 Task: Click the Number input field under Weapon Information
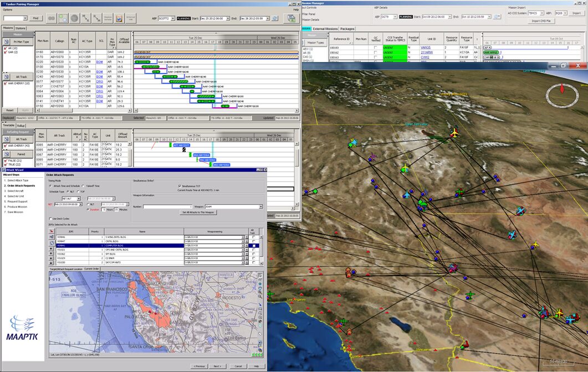[166, 206]
